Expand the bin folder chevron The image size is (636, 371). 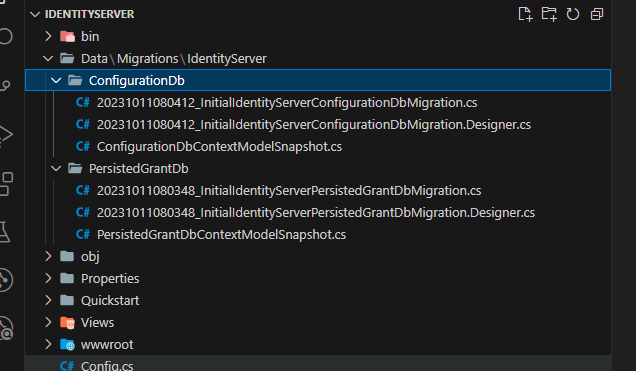point(48,36)
